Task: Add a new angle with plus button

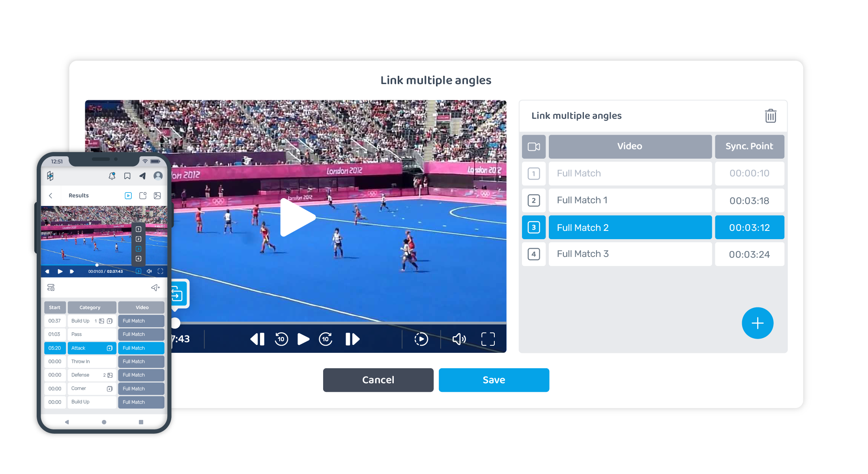Action: pos(757,323)
